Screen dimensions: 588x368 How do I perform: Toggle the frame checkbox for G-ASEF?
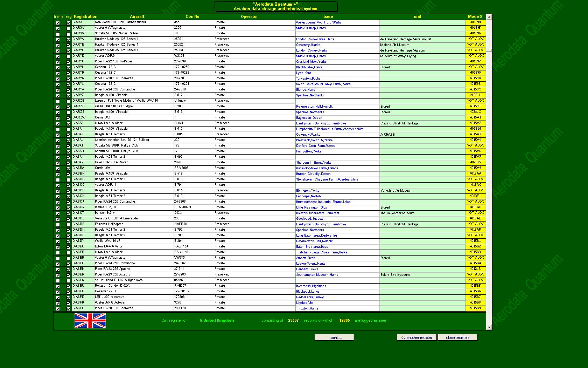58,258
